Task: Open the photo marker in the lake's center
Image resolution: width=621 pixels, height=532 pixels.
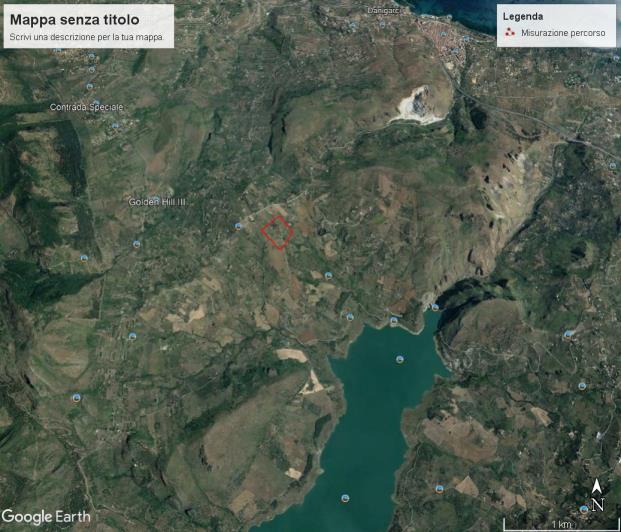Action: (400, 359)
